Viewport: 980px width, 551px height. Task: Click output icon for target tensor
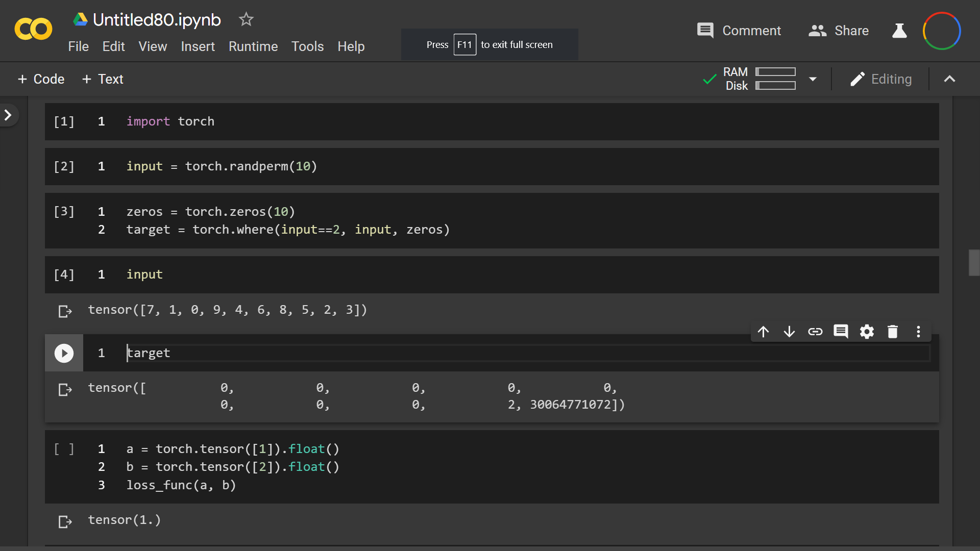click(65, 389)
